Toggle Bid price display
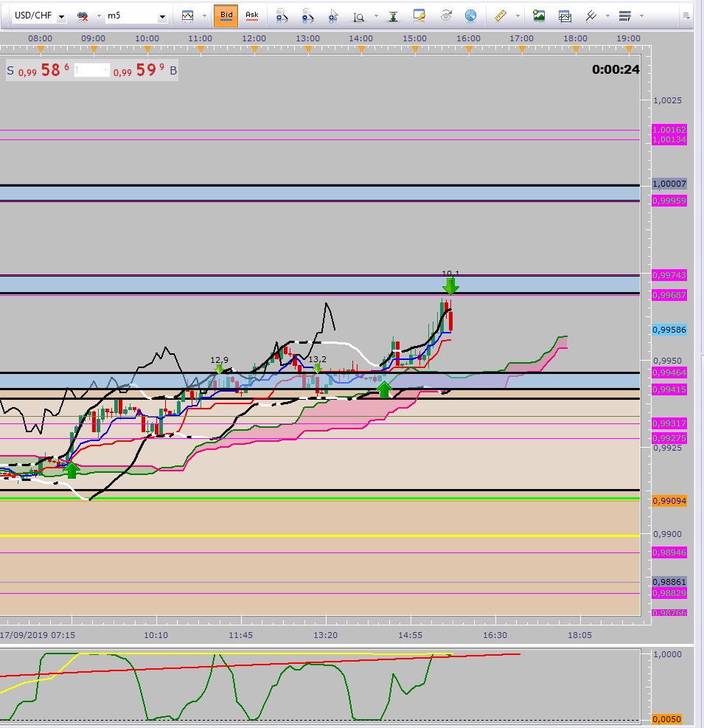This screenshot has height=728, width=704. tap(226, 15)
